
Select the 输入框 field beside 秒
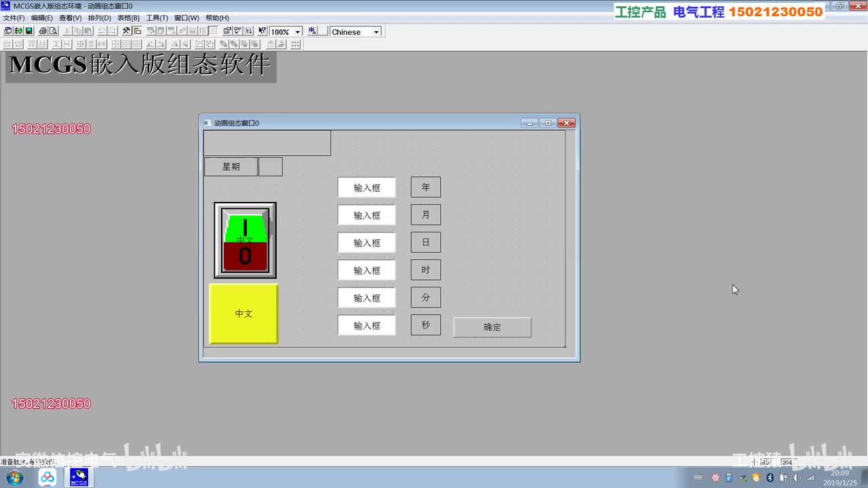pos(367,325)
